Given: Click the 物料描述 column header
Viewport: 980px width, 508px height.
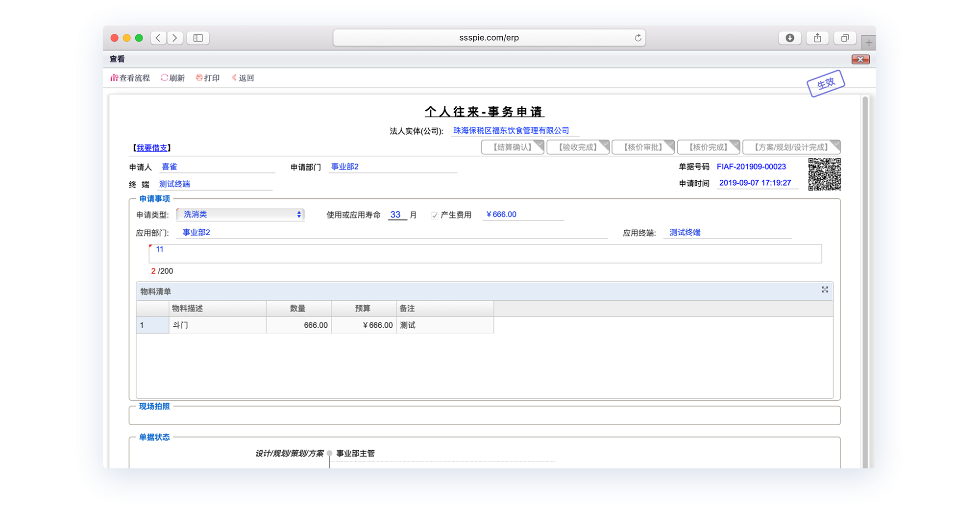Looking at the screenshot, I should pyautogui.click(x=218, y=309).
